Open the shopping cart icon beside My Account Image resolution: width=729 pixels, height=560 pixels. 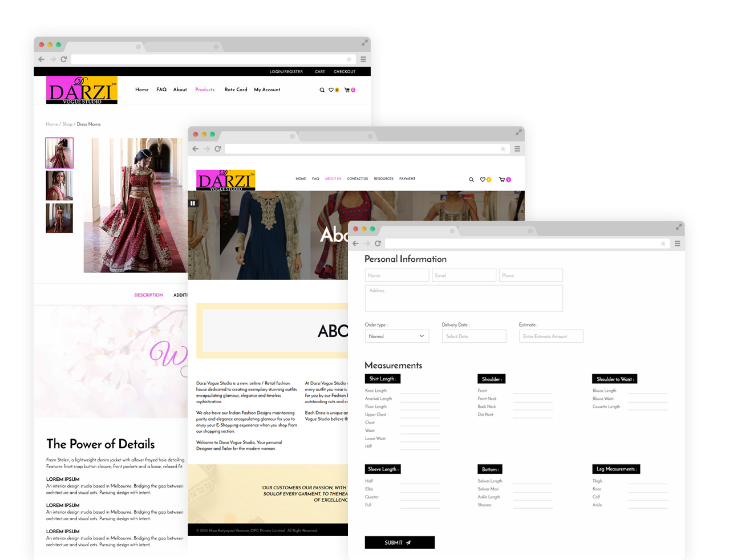tap(347, 90)
